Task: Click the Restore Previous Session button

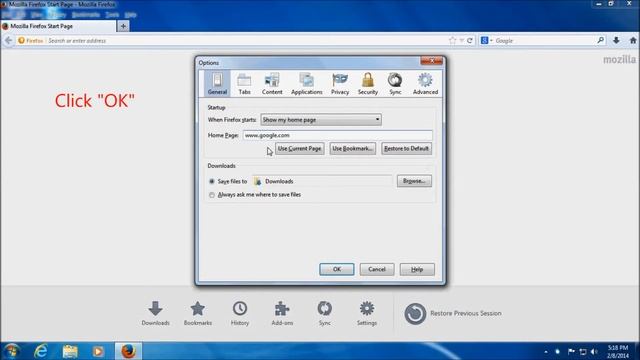Action: pos(453,313)
